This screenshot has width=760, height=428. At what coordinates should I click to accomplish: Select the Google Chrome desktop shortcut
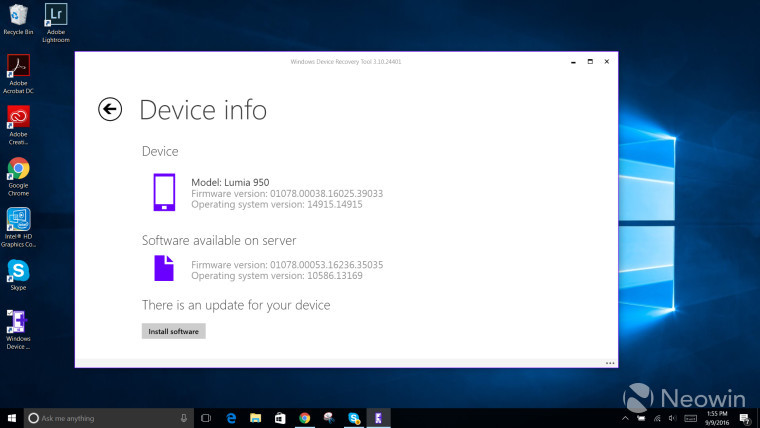point(18,176)
